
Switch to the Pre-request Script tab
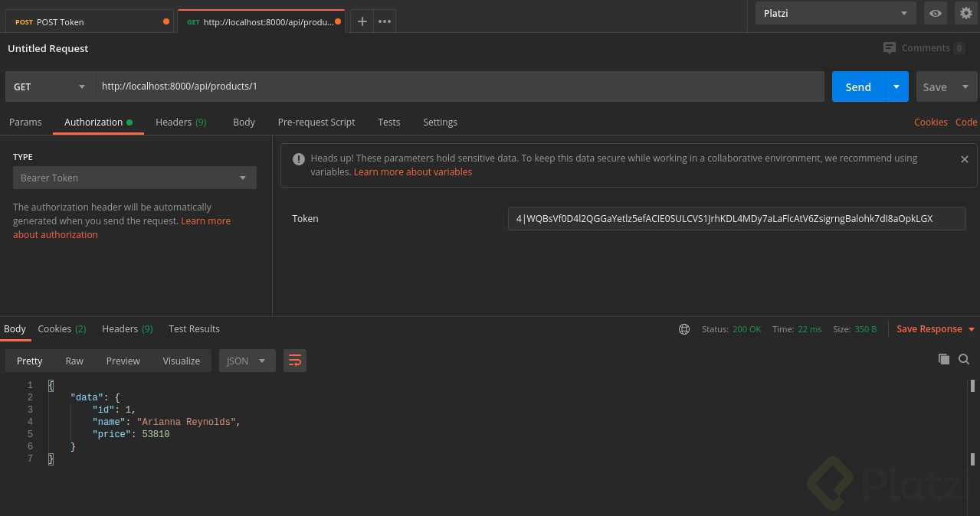click(316, 122)
